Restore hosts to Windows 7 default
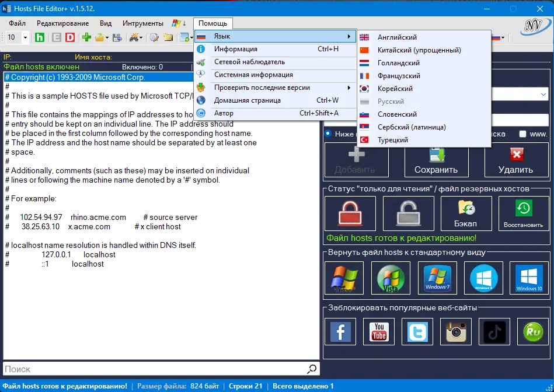554x392 pixels. [x=437, y=278]
